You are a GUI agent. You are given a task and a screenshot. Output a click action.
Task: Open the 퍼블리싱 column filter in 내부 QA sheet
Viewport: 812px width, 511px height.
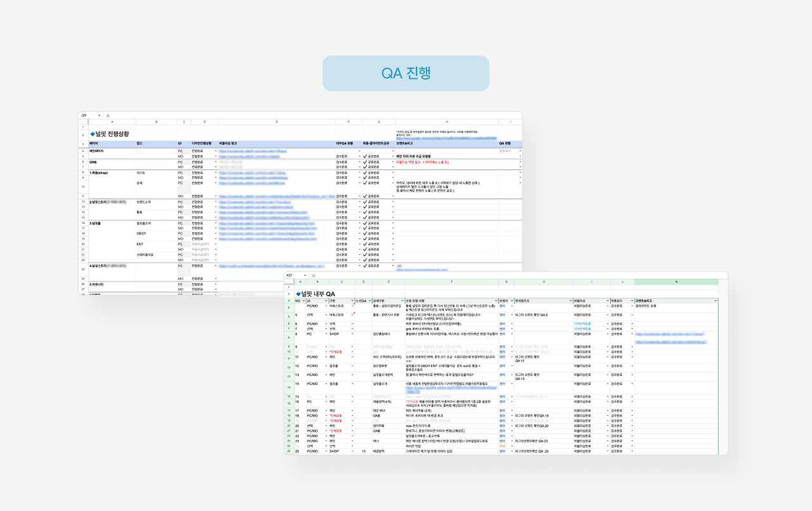point(607,301)
